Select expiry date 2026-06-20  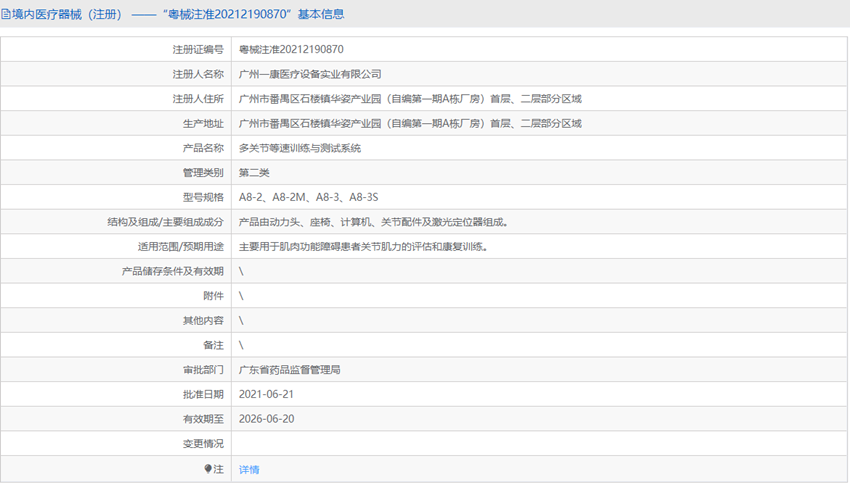[x=266, y=419]
